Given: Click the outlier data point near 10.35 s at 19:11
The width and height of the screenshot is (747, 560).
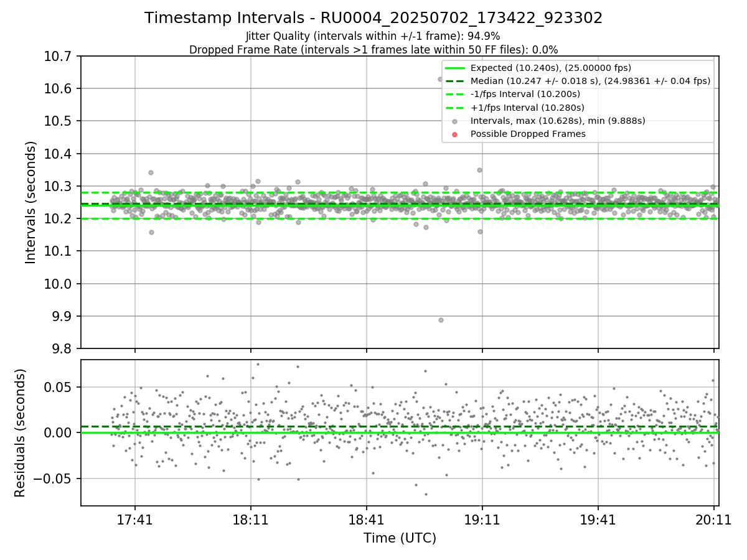Looking at the screenshot, I should coord(479,170).
